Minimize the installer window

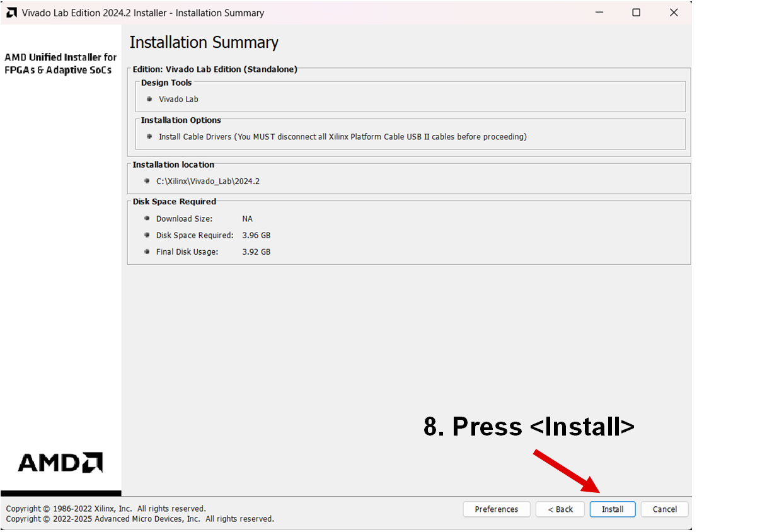pyautogui.click(x=598, y=13)
